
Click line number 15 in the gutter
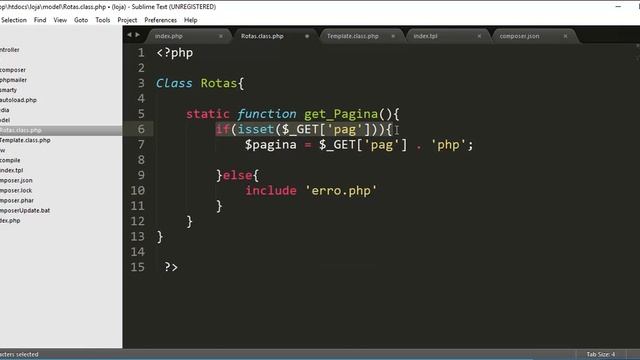click(x=138, y=267)
